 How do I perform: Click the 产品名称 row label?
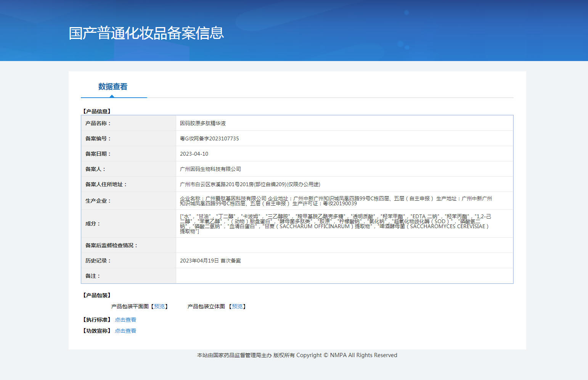pyautogui.click(x=98, y=123)
